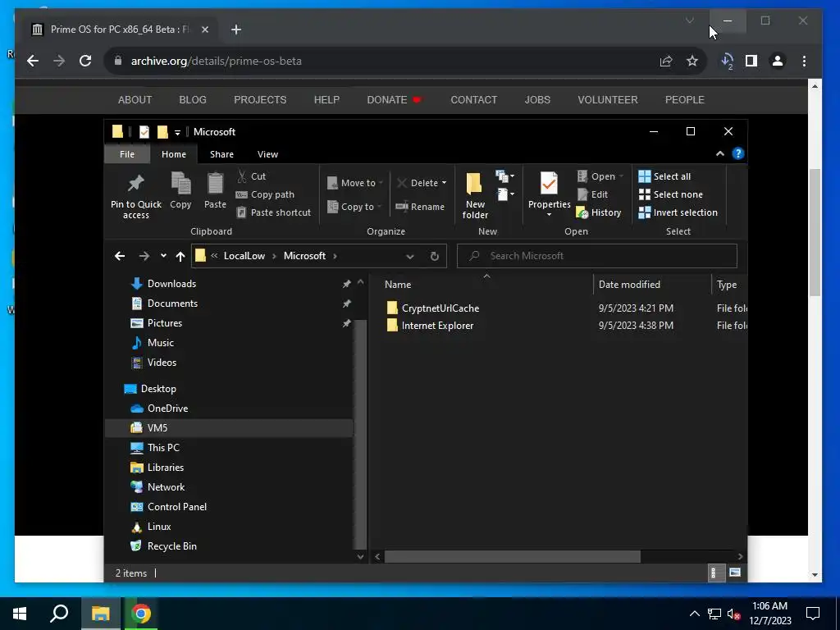Screen dimensions: 840x630
Task: Pin the folder to Quick access
Action: pos(135,195)
